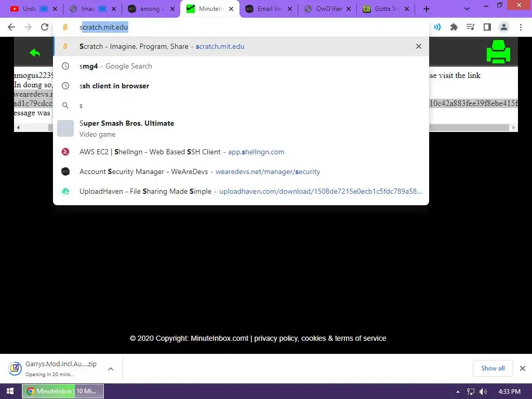This screenshot has height=399, width=532.
Task: Select the Scratch - Imagine, Program, Share suggestion
Action: coord(241,46)
